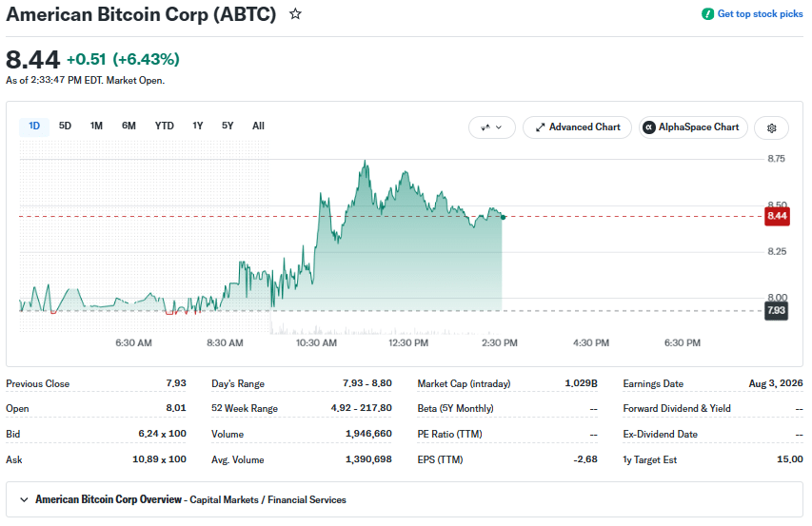This screenshot has width=812, height=526.
Task: Click the Ex-Dividend Date label
Action: click(x=661, y=434)
